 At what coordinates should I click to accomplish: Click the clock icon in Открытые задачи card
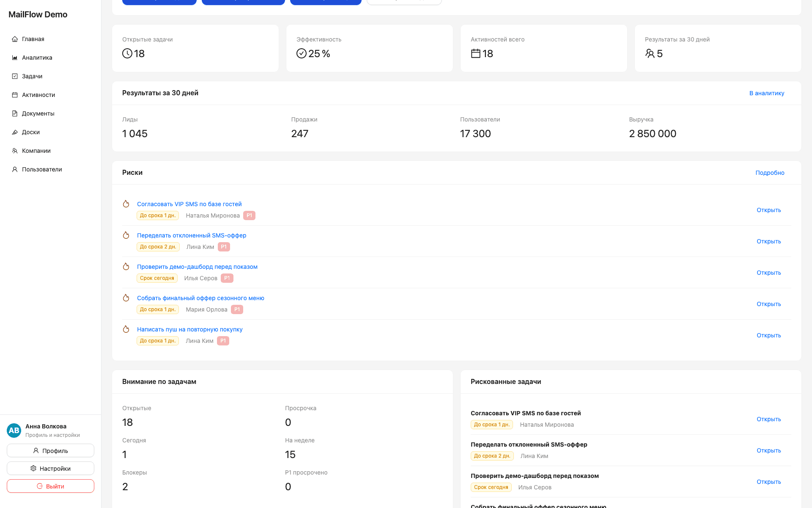[127, 53]
